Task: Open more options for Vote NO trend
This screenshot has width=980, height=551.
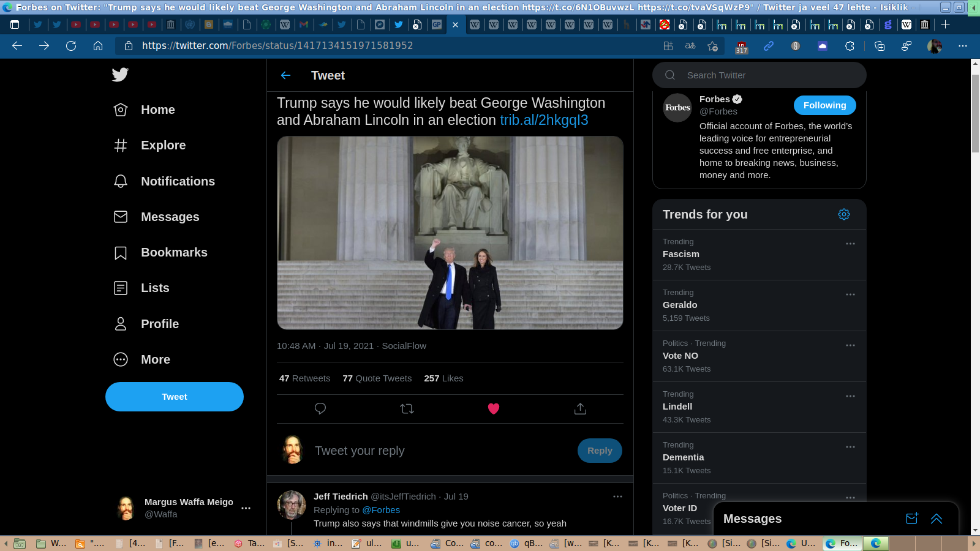Action: pos(850,345)
